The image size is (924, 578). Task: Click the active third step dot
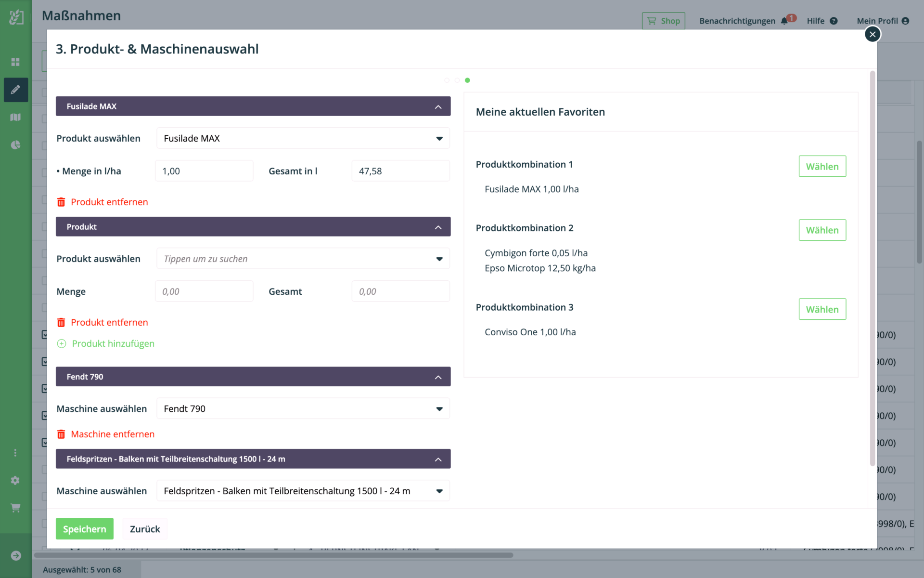467,80
